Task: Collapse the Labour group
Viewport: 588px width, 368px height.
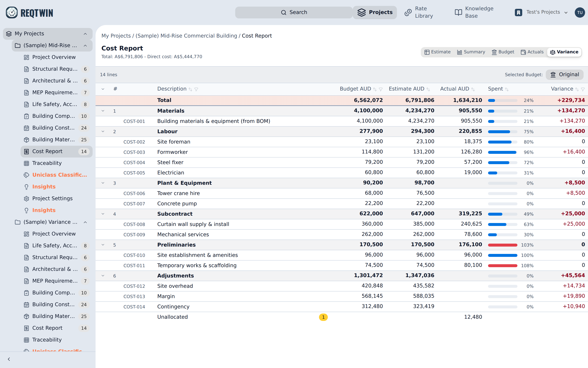Action: click(103, 131)
